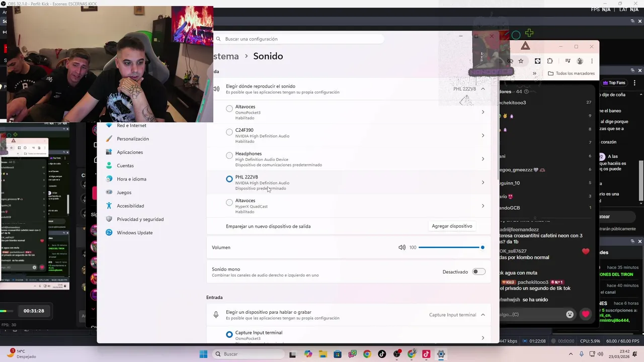Screen dimensions: 644x362
Task: Open Windows Update settings
Action: [134, 233]
